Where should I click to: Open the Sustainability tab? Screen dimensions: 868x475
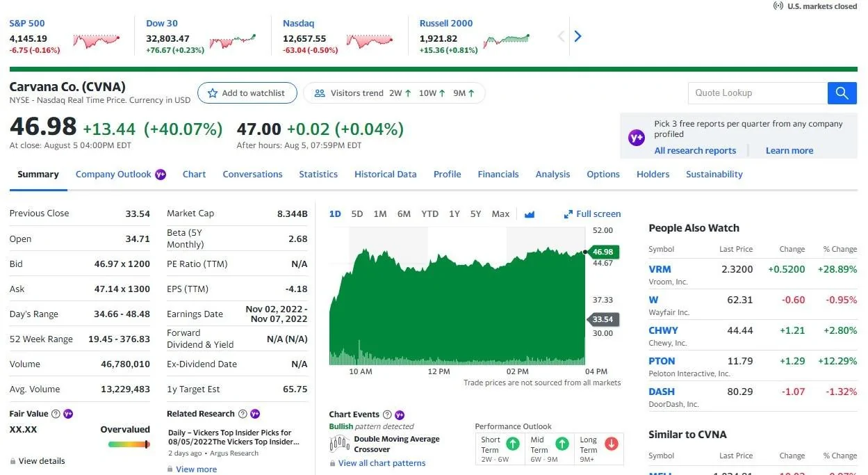(714, 175)
